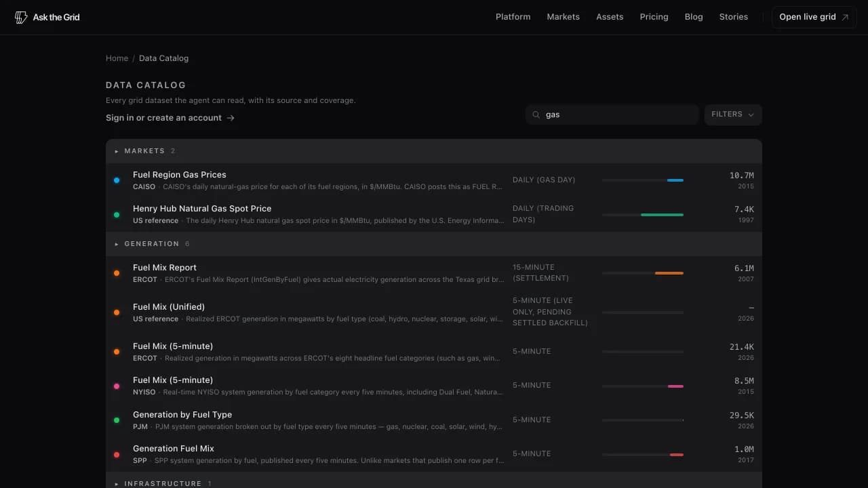868x488 pixels.
Task: Open the Filters dropdown
Action: point(733,115)
